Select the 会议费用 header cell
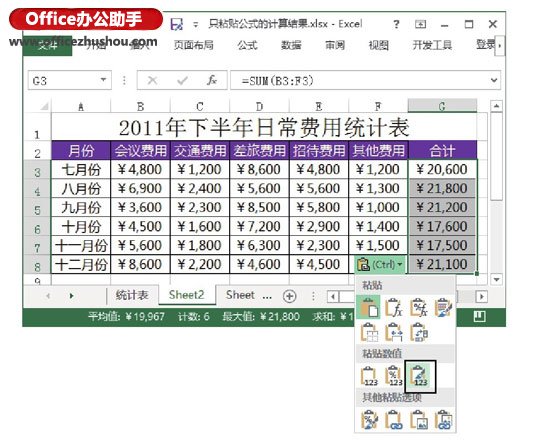Screen dimensions: 560x441 coord(140,150)
